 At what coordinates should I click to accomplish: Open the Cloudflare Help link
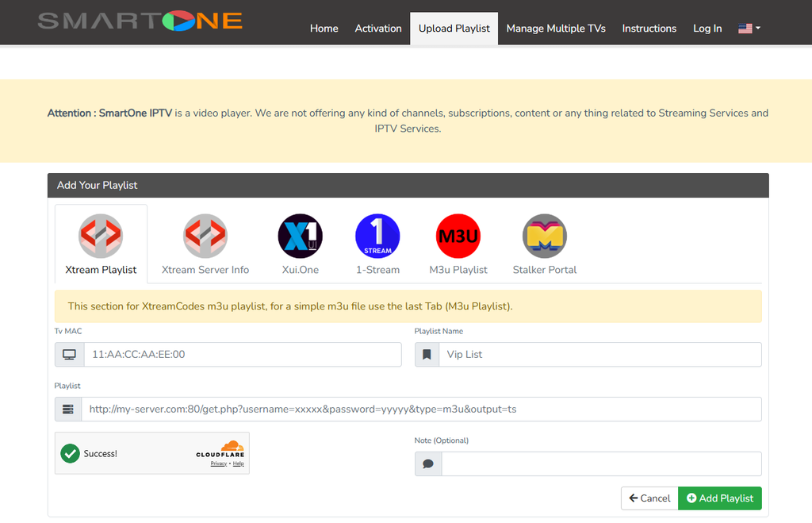point(238,463)
